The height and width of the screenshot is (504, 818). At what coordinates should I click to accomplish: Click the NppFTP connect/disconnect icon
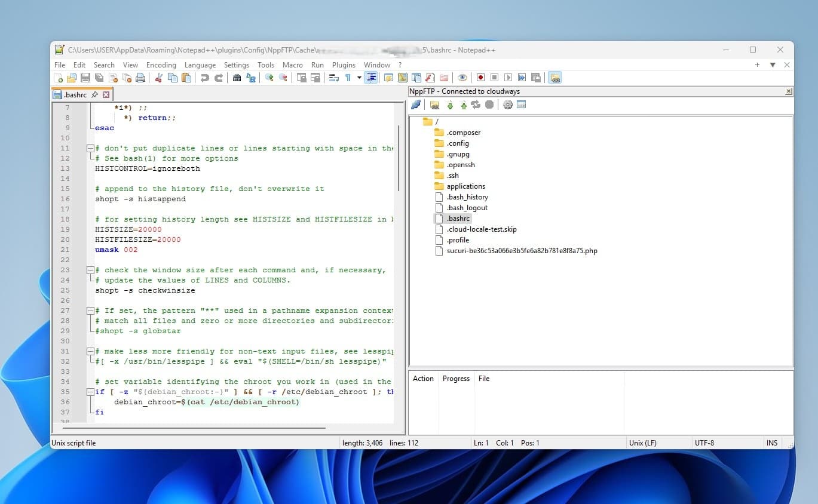[x=416, y=105]
